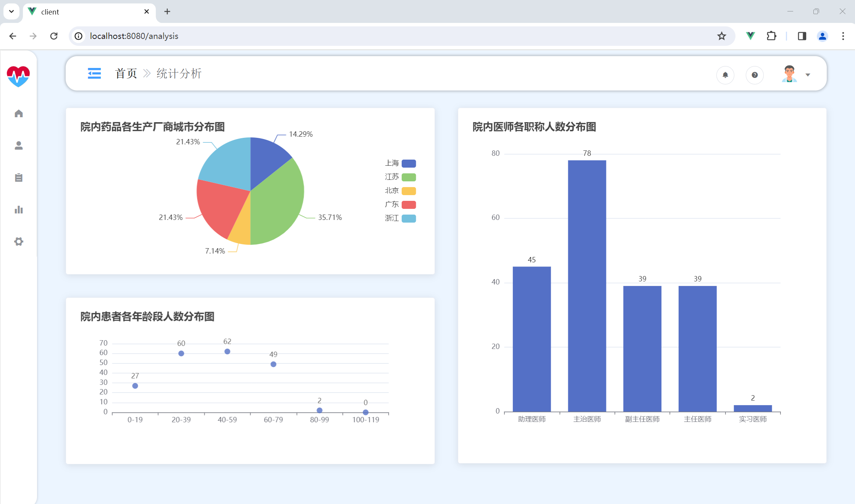Open the browser tab search dropdown

(11, 11)
